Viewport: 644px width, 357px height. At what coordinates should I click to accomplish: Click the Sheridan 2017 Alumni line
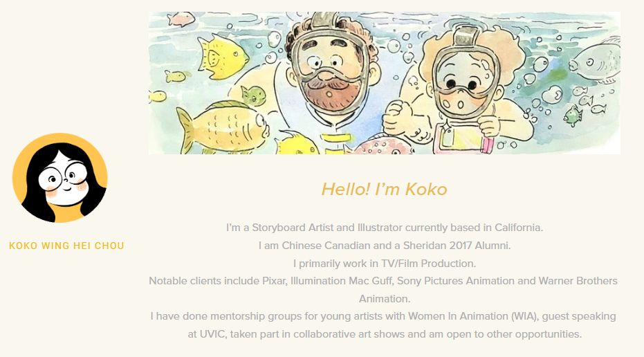pyautogui.click(x=385, y=246)
